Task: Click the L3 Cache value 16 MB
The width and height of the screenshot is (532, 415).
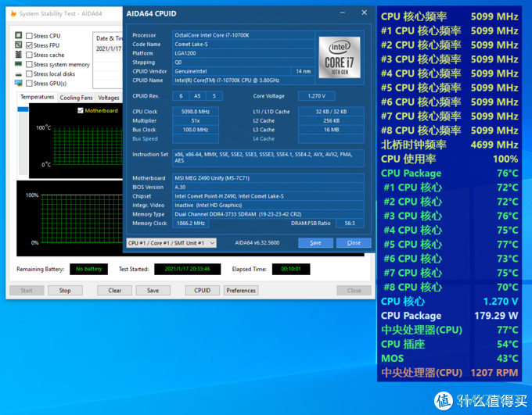Action: pos(331,130)
